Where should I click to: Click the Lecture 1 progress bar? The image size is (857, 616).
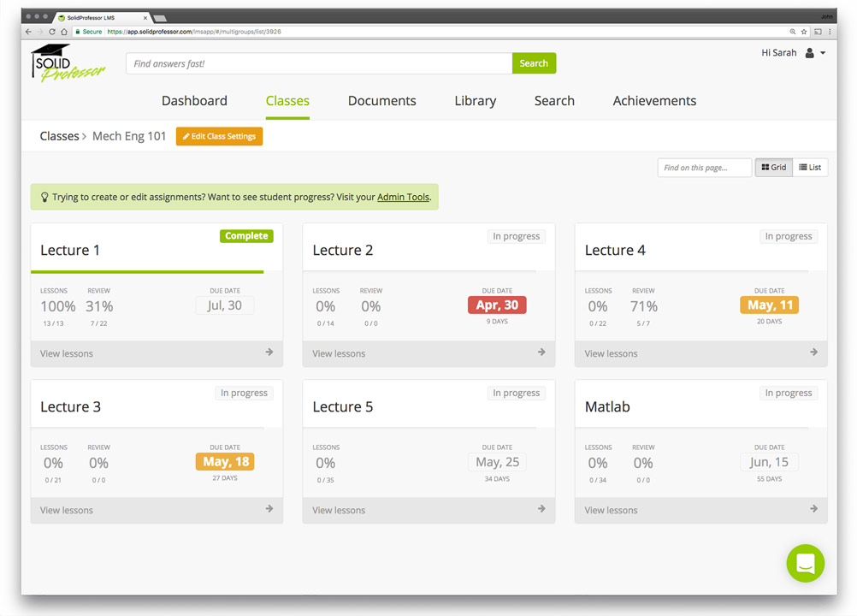tap(147, 272)
